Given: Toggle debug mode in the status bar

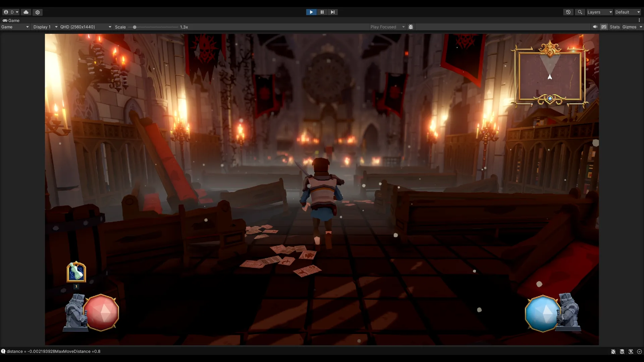Looking at the screenshot, I should (613, 352).
